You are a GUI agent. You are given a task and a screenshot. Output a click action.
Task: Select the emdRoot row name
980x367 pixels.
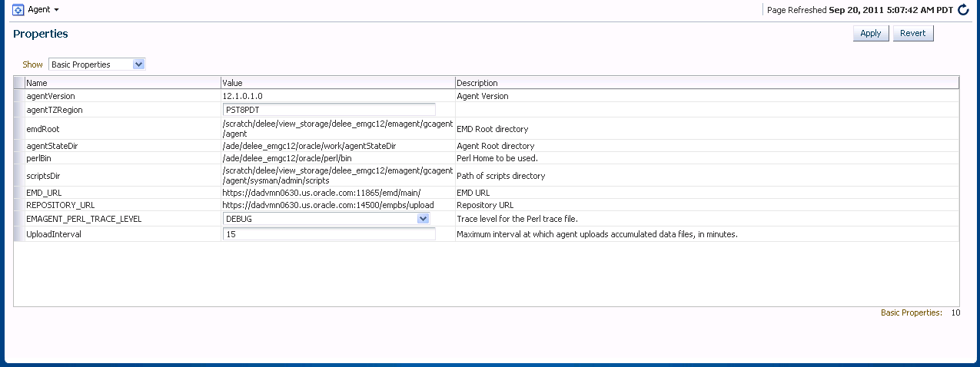click(x=43, y=129)
